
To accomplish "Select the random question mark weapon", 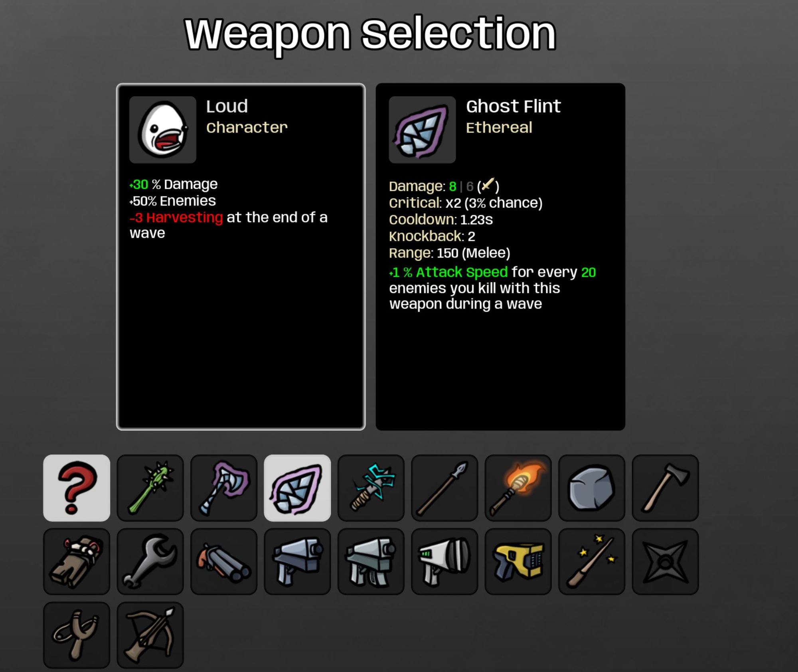I will (77, 488).
